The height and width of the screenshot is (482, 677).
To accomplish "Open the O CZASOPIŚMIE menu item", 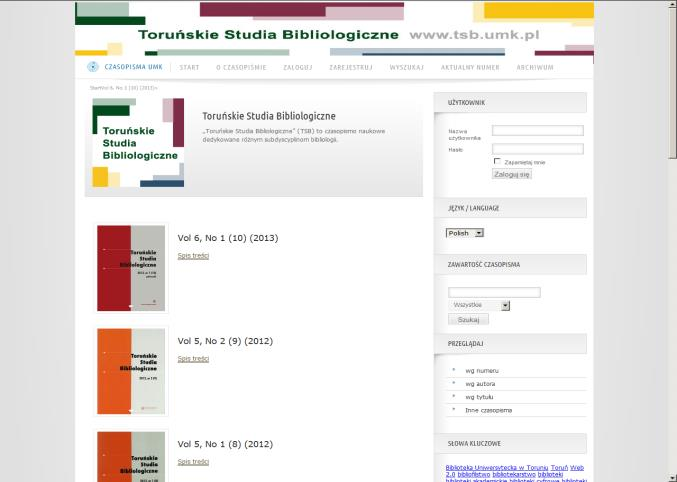I will tap(241, 67).
